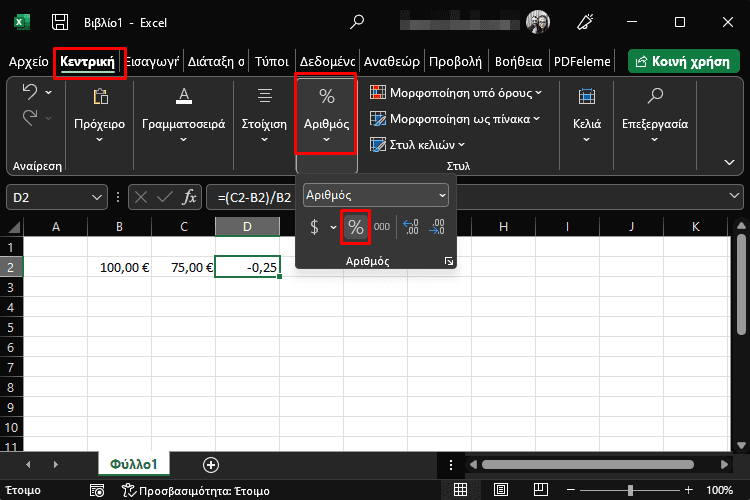Screen dimensions: 750x500
Task: Click cell C2 containing 75,00 €
Action: [x=183, y=267]
